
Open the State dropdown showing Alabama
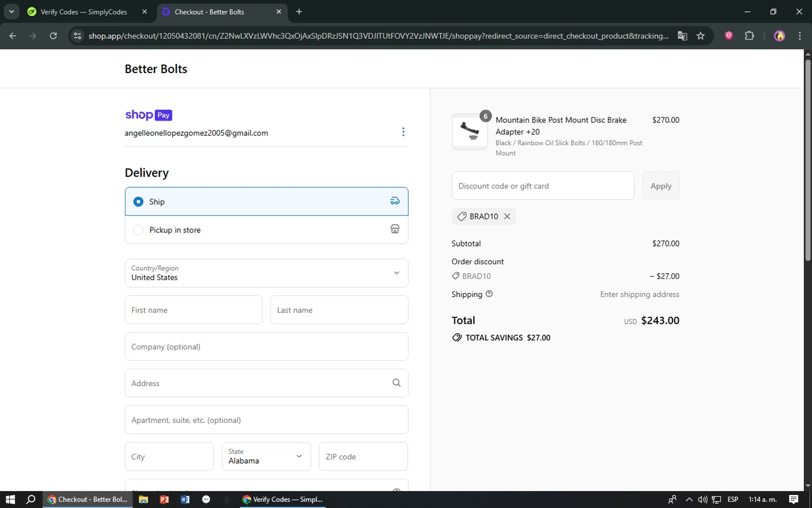point(266,457)
